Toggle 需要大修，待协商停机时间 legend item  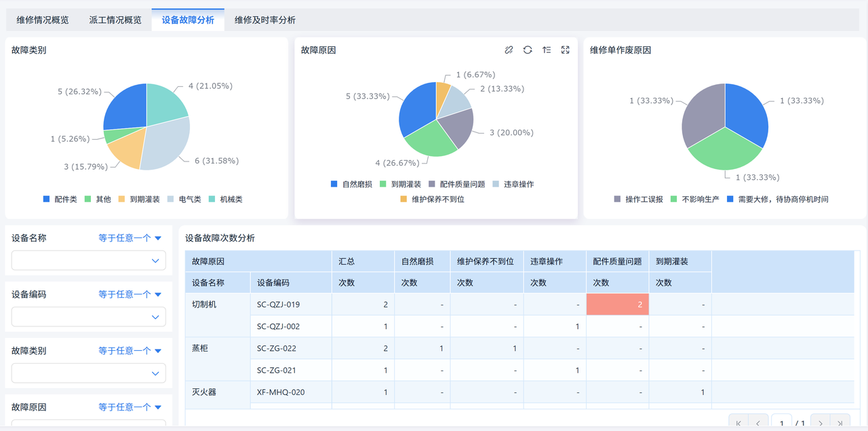[x=778, y=199]
